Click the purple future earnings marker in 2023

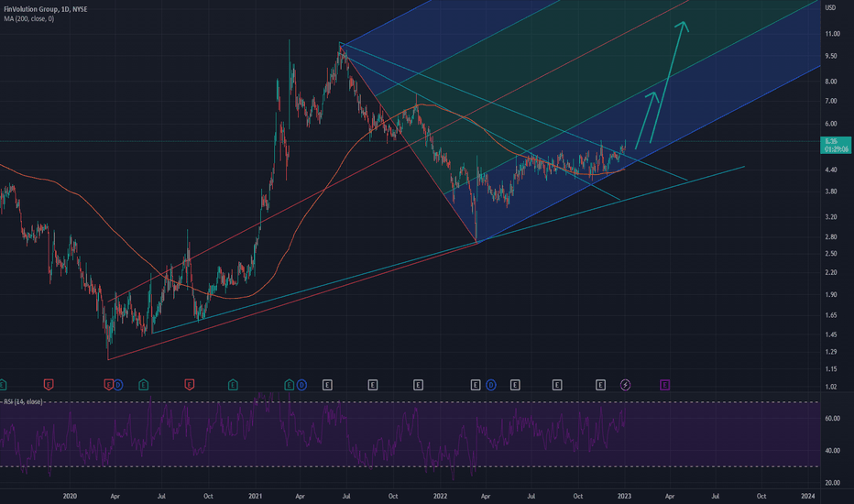coord(665,385)
